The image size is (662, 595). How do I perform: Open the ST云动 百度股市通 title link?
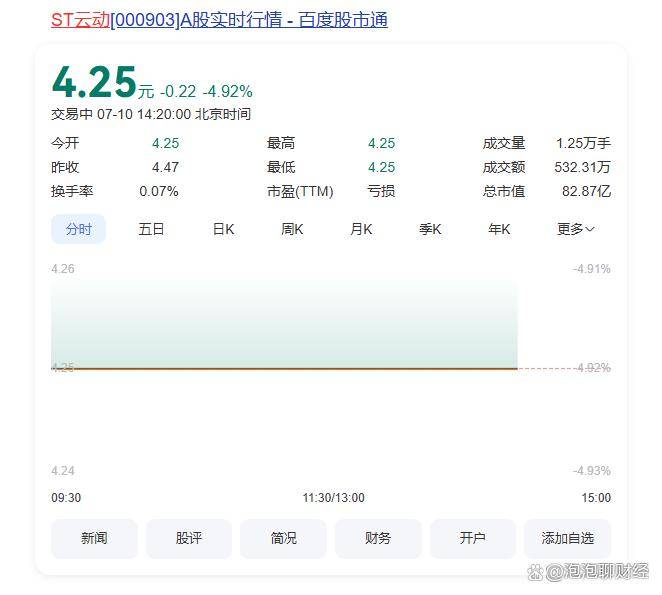[x=219, y=20]
